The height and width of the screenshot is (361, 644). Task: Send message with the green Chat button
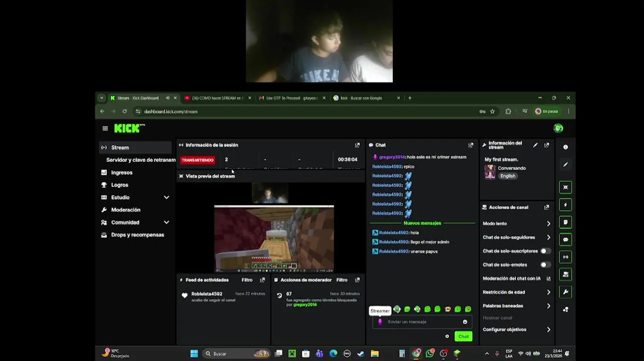click(x=463, y=336)
